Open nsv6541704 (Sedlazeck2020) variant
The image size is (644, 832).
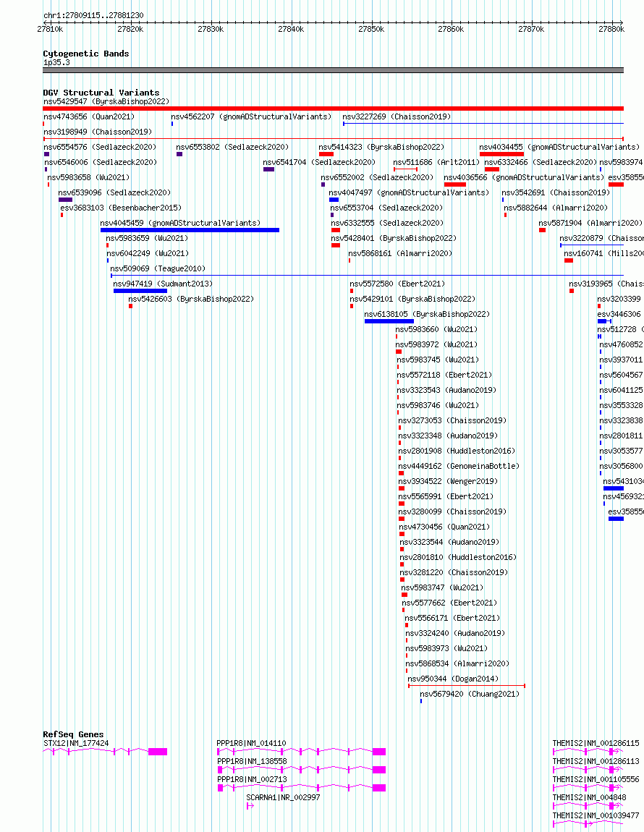pyautogui.click(x=320, y=162)
